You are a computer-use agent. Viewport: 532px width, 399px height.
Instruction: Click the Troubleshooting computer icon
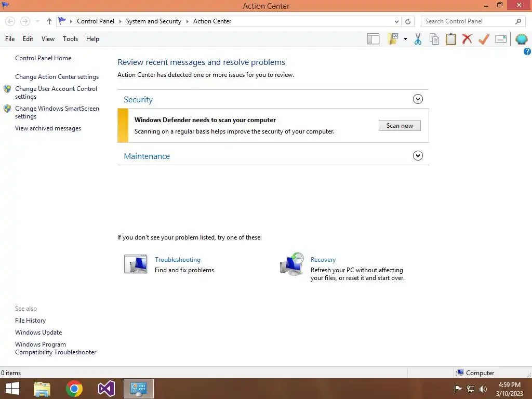(136, 264)
